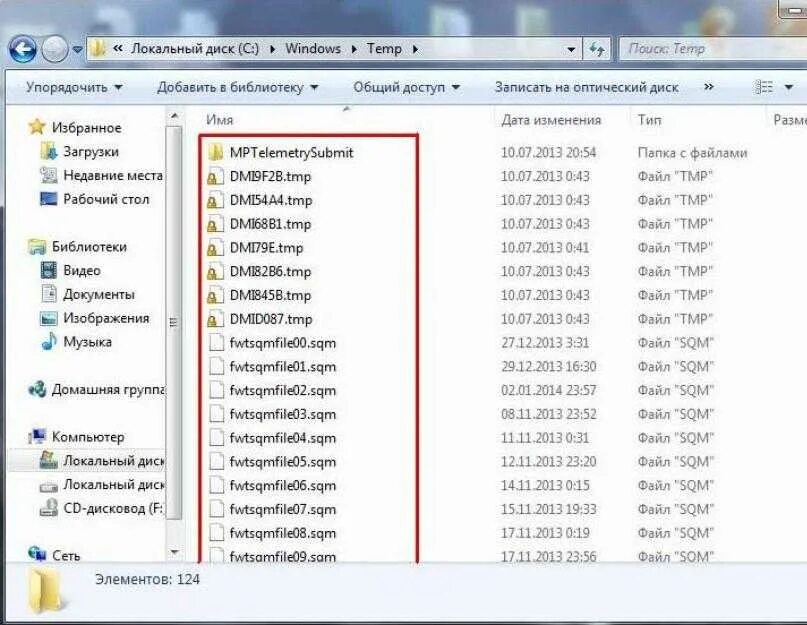This screenshot has width=807, height=625.
Task: Select the "Локальный диск (C:)" breadcrumb
Action: [x=195, y=49]
